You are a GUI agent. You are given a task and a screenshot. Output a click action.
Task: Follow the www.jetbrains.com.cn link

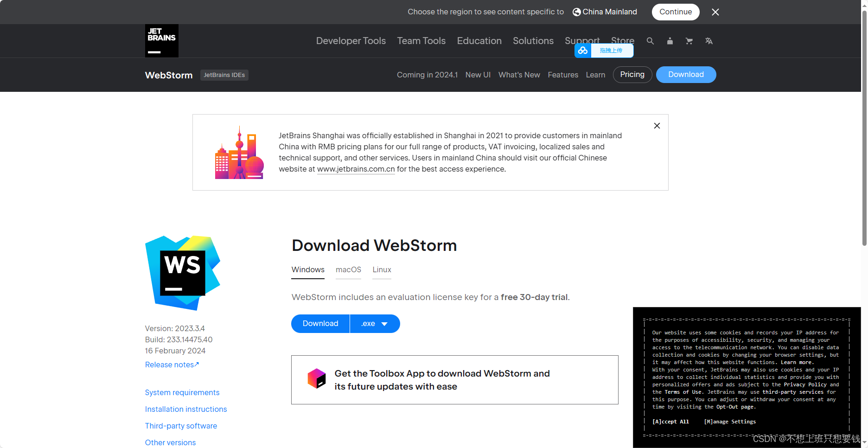tap(356, 169)
